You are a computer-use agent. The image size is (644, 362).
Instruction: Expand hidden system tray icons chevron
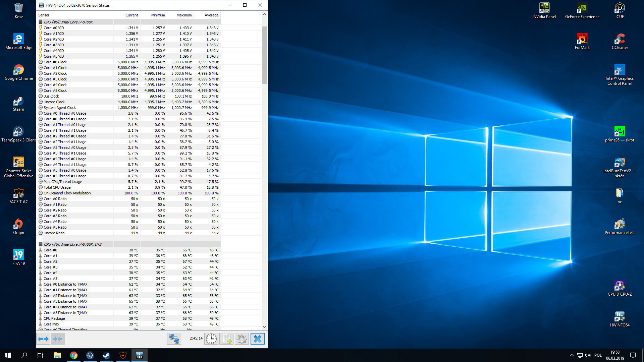572,355
